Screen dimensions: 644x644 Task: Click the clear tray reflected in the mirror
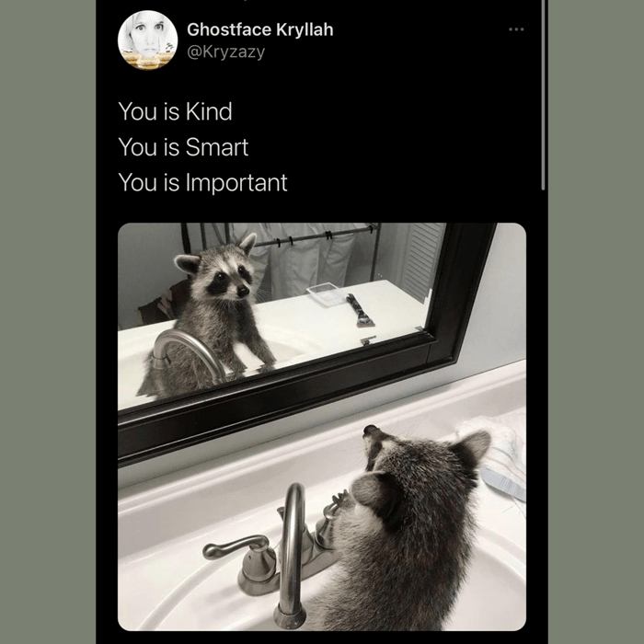[x=325, y=293]
